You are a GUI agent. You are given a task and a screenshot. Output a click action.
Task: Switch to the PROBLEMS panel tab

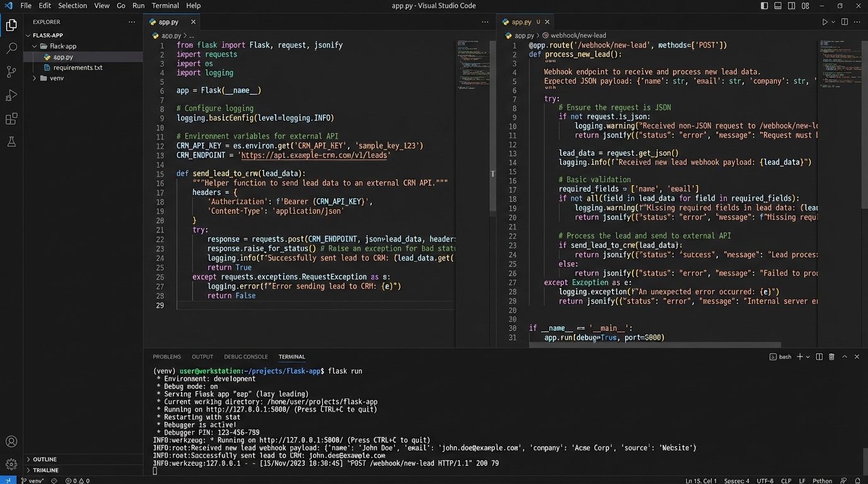[167, 357]
